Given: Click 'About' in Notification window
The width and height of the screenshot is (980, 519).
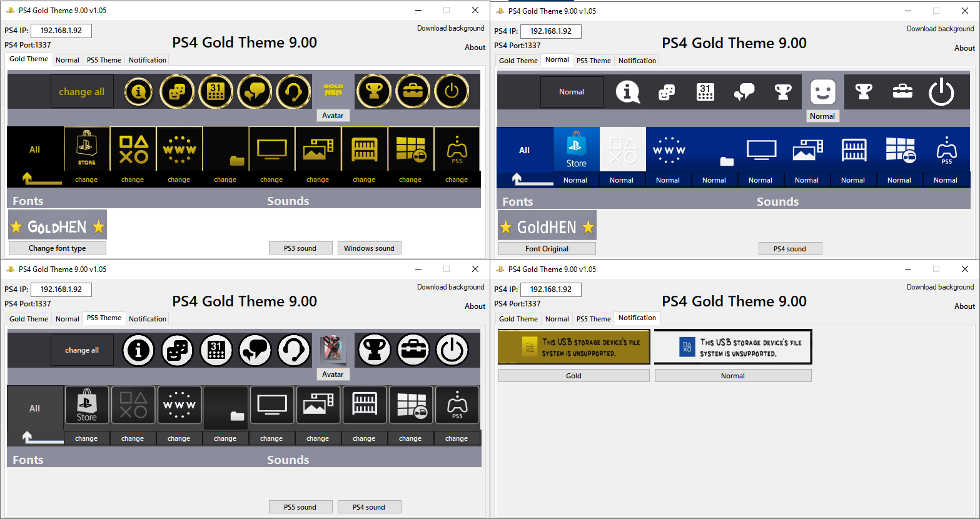Looking at the screenshot, I should (x=964, y=306).
